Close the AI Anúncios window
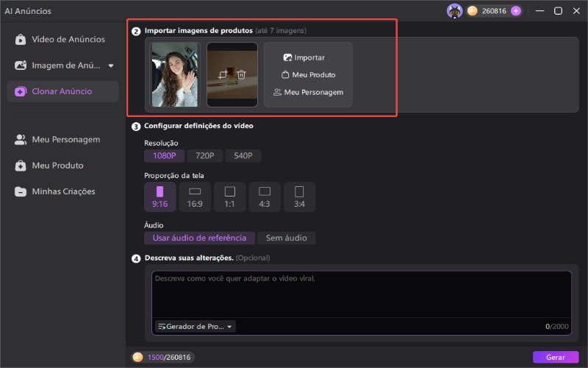588x368 pixels. point(576,11)
